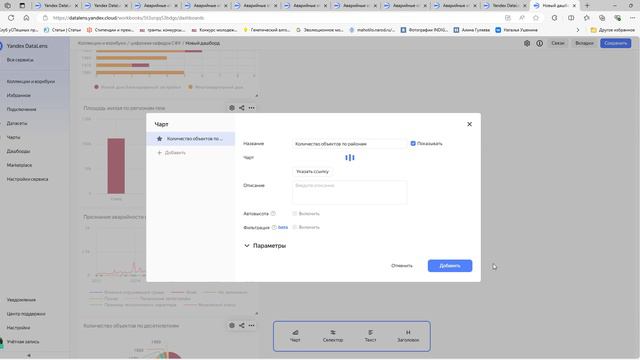Open the 'Наталья Ушанина' bookmark
The image size is (640, 360).
tap(516, 30)
